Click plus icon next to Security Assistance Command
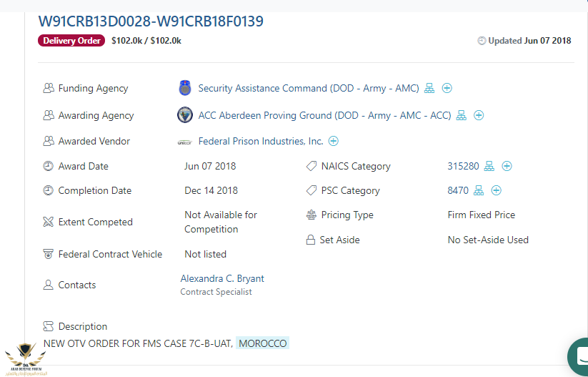The width and height of the screenshot is (588, 377). pyautogui.click(x=447, y=88)
